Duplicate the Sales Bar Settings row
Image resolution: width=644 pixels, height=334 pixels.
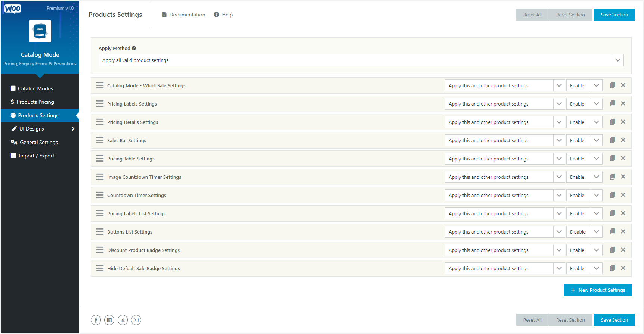point(612,140)
